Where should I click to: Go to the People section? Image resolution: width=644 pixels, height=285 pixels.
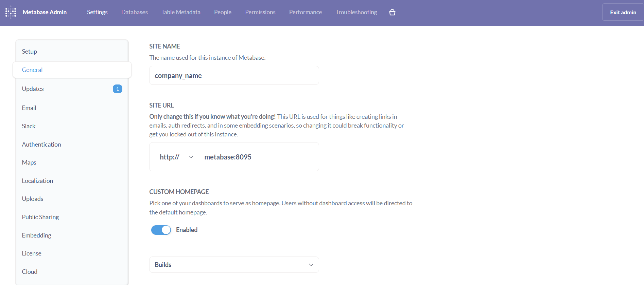coord(223,12)
